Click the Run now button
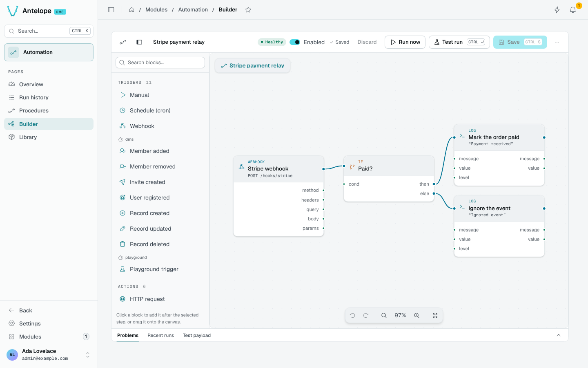 405,42
